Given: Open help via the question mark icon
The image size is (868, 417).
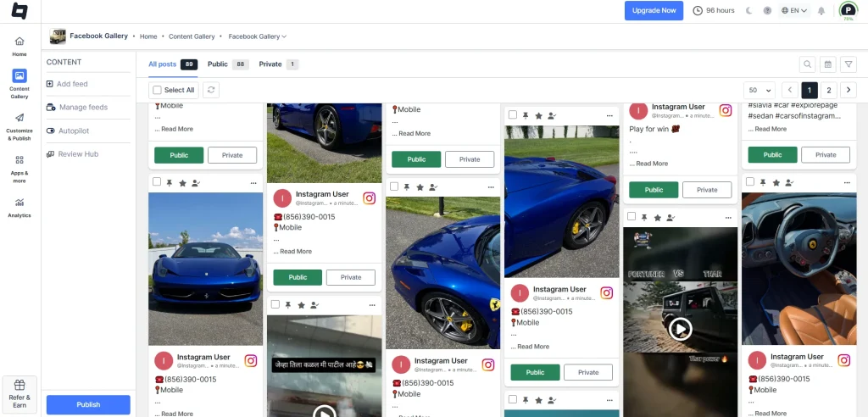Looking at the screenshot, I should [x=767, y=10].
